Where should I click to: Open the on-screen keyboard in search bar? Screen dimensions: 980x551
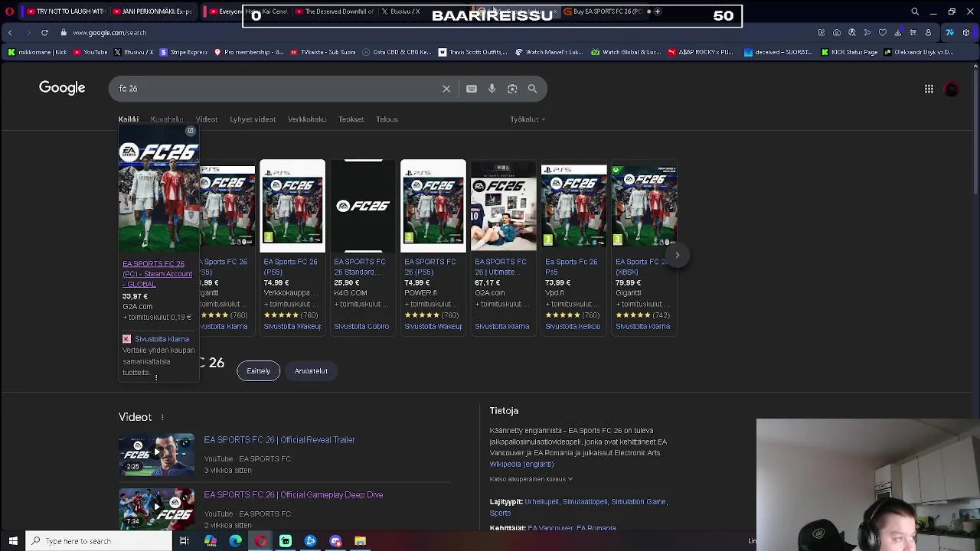tap(472, 89)
